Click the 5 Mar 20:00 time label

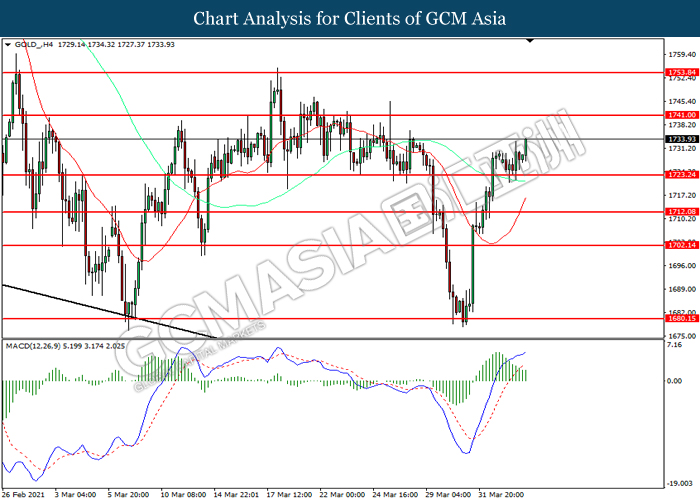click(x=128, y=495)
